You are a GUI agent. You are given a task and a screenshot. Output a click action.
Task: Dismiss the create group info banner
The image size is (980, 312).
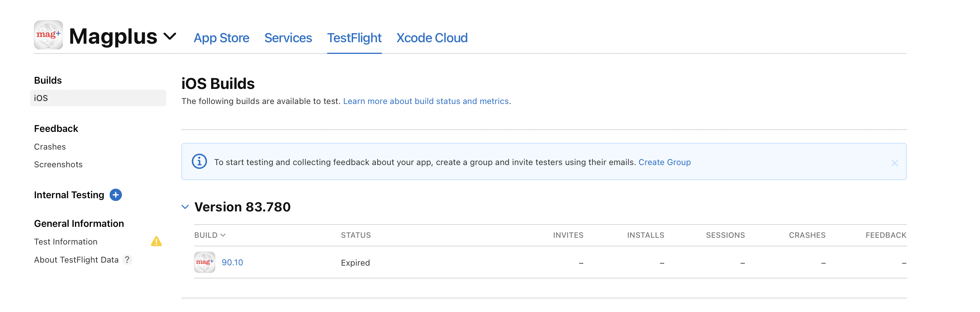(894, 163)
